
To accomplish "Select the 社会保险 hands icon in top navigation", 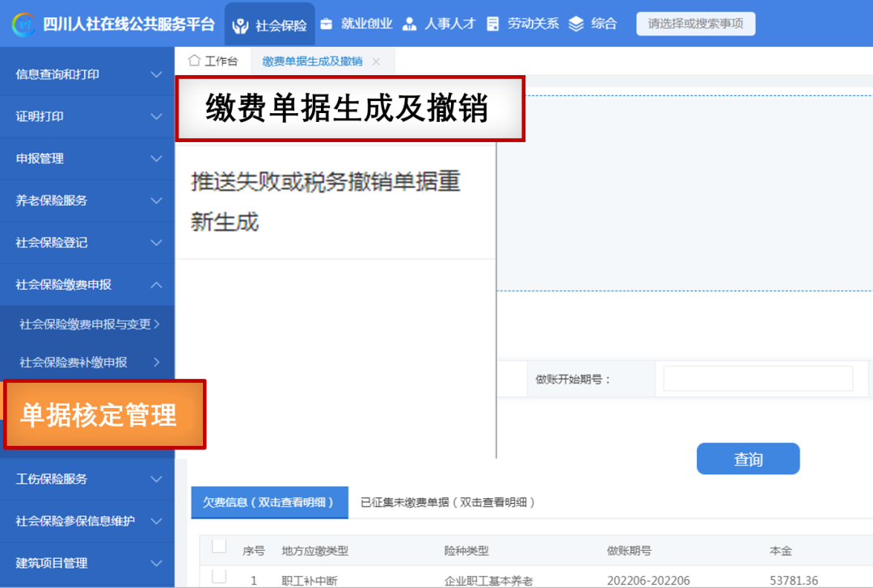I will point(239,23).
